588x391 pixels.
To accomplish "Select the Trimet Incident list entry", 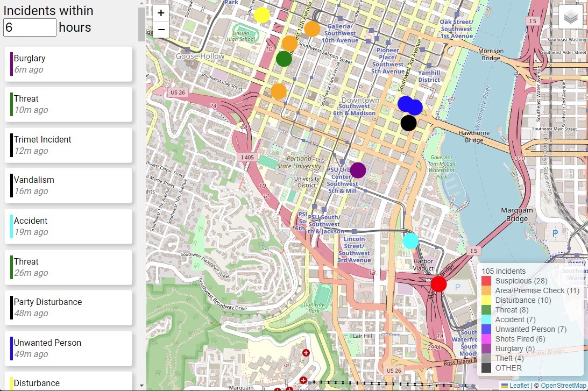I will pyautogui.click(x=68, y=145).
